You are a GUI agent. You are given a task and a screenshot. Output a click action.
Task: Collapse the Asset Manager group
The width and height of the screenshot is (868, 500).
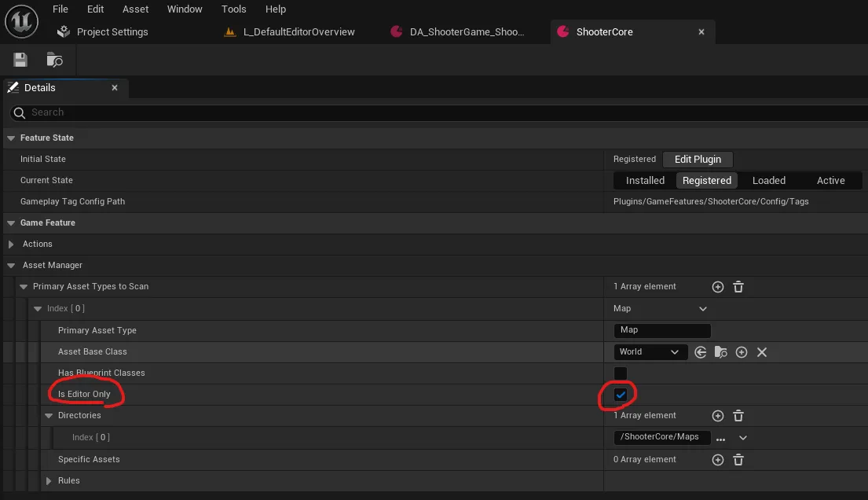(11, 266)
